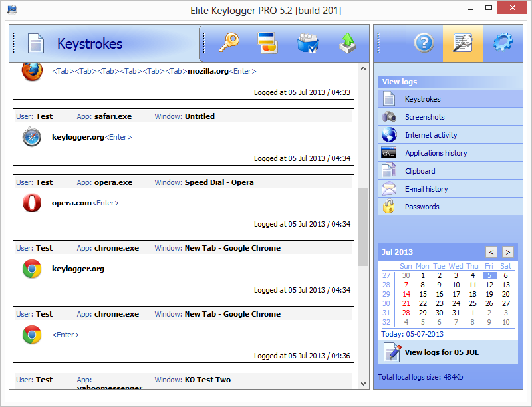Click the scrollbar down arrow
The width and height of the screenshot is (532, 407).
363,383
